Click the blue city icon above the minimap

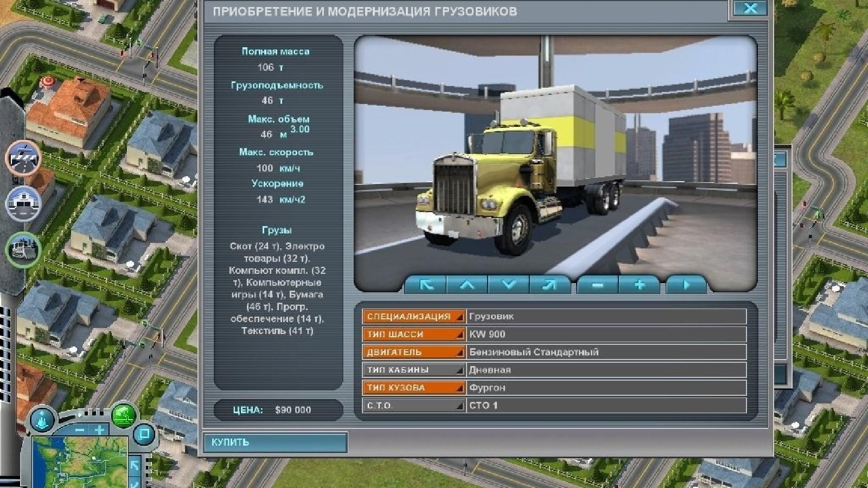pyautogui.click(x=42, y=419)
